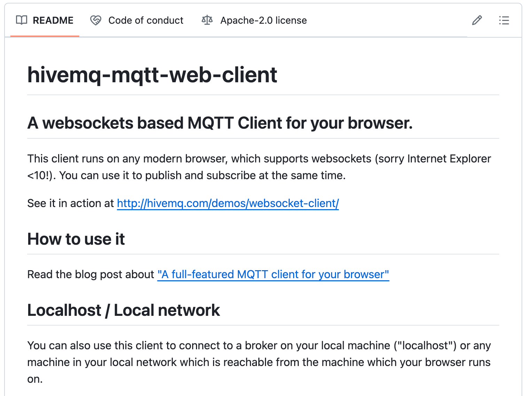
Task: Click the 'See it in action at' text
Action: click(71, 203)
